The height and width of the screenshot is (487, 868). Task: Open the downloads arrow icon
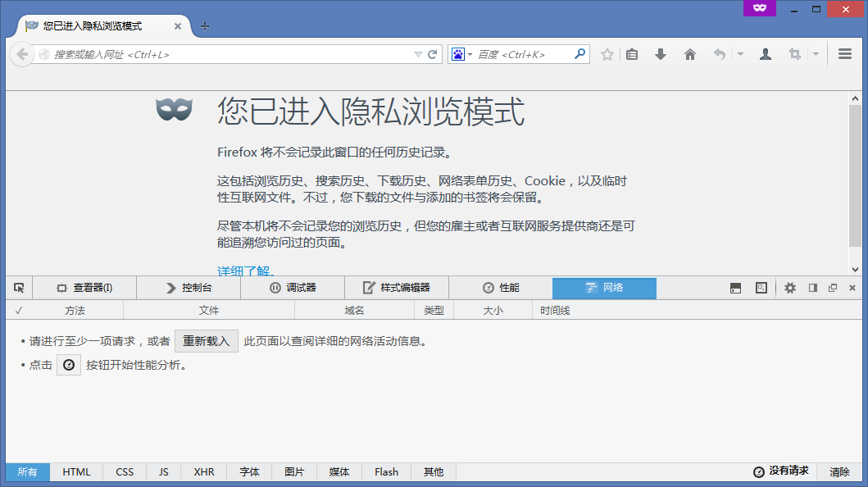pyautogui.click(x=661, y=54)
